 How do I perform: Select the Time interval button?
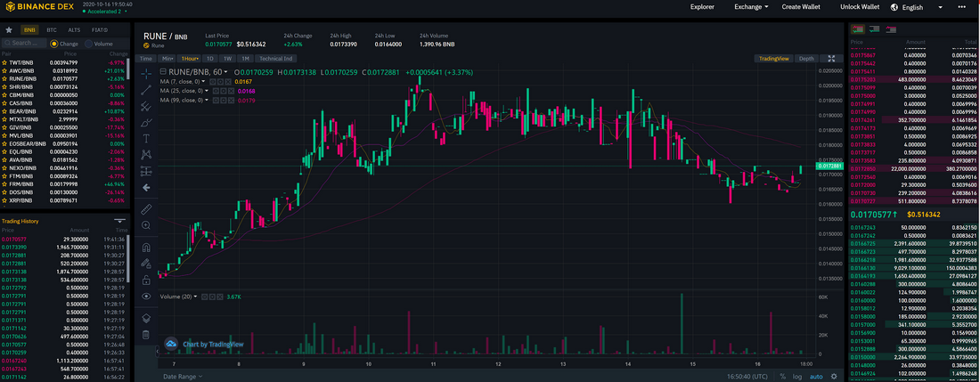click(145, 59)
